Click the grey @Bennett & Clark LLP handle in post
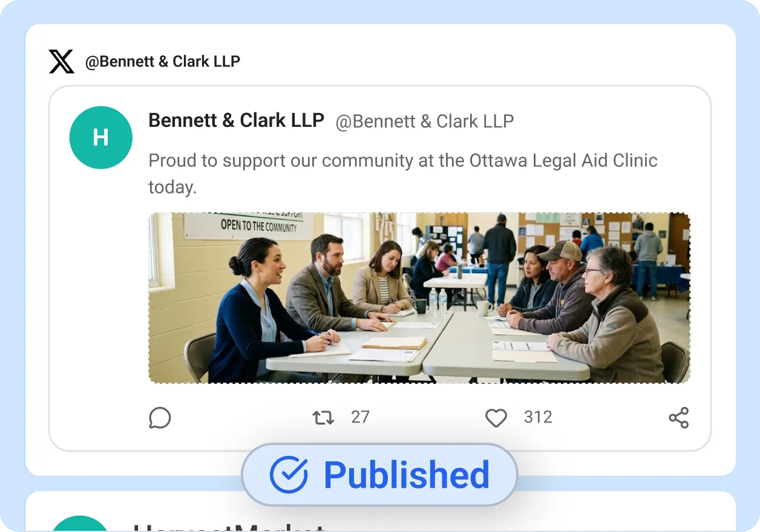760x532 pixels. click(425, 122)
